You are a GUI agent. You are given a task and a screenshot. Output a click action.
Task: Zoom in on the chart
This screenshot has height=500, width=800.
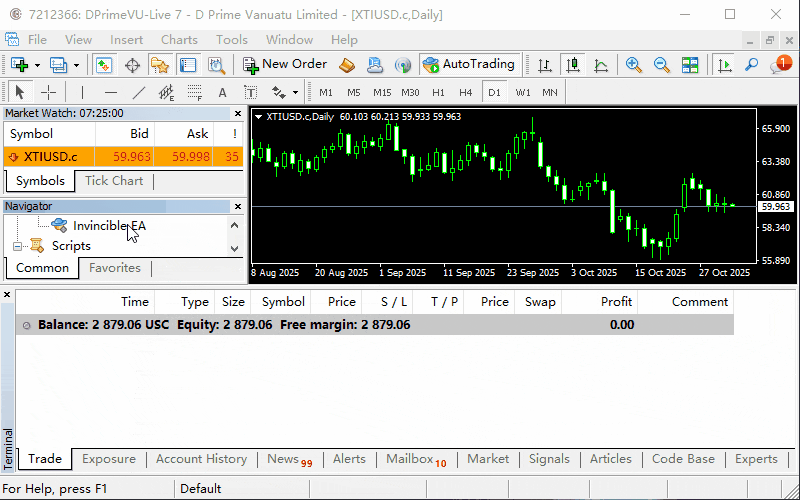pyautogui.click(x=633, y=64)
